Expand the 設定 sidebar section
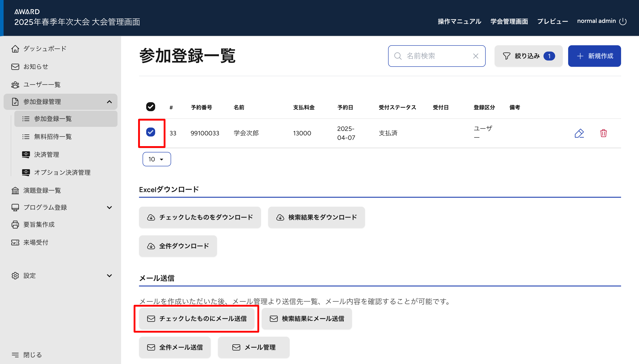Viewport: 639px width, 364px height. (x=109, y=275)
